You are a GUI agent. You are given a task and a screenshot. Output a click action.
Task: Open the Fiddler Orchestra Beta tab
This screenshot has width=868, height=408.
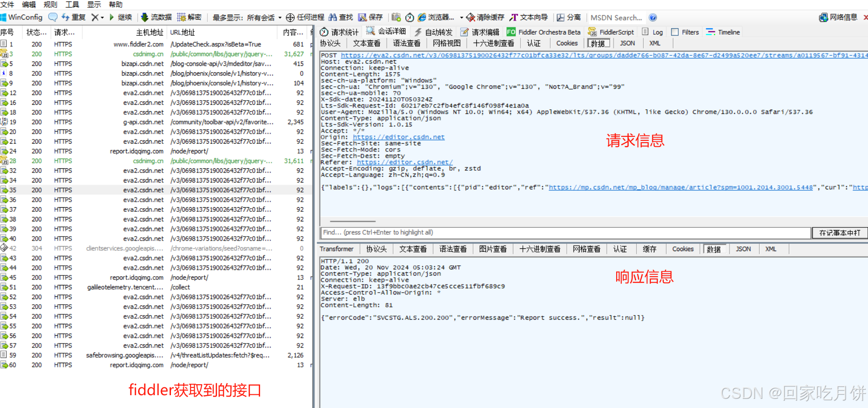click(x=543, y=32)
